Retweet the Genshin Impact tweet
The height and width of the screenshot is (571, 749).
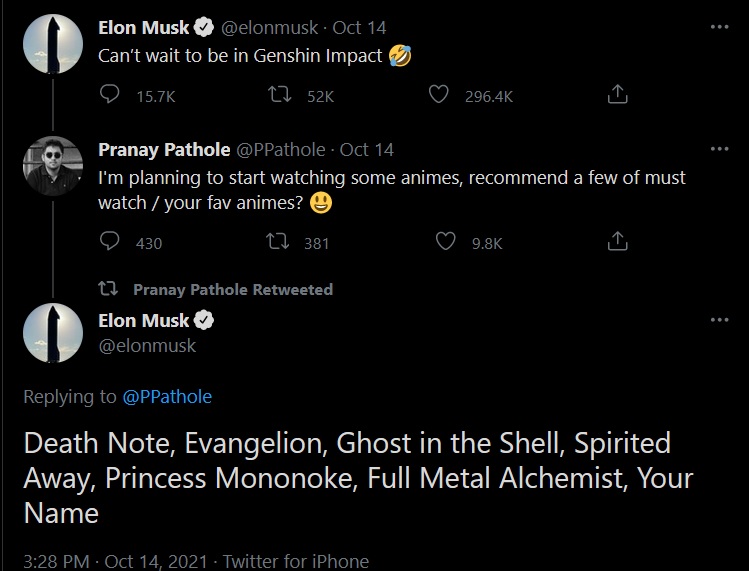pyautogui.click(x=281, y=95)
